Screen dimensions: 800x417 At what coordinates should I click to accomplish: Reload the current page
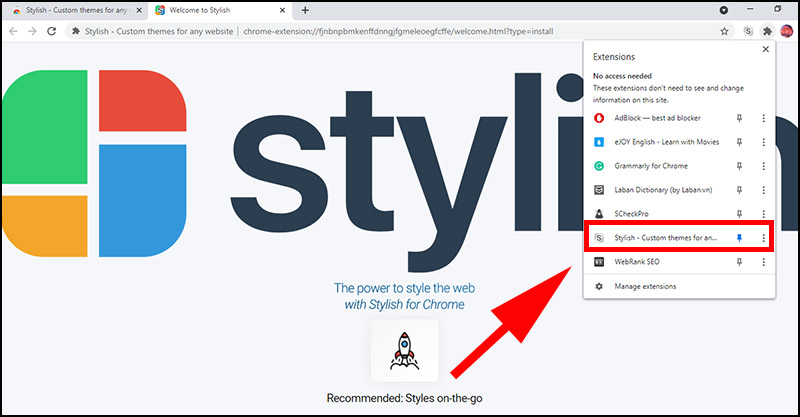[52, 31]
